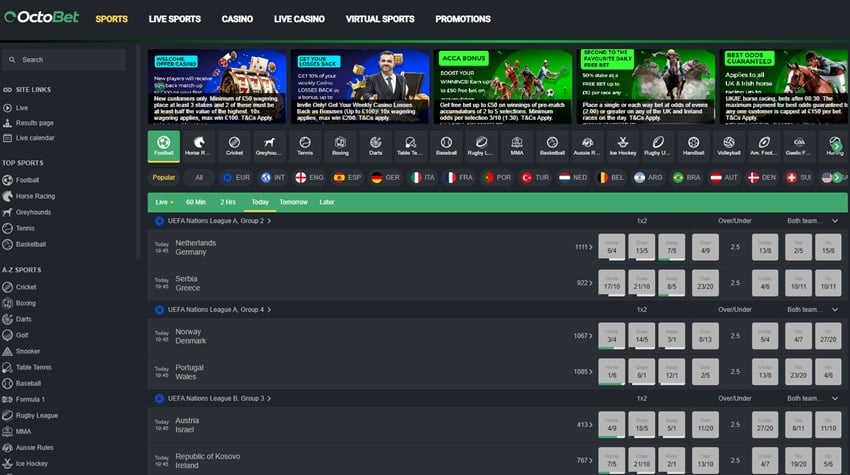The image size is (850, 475).
Task: Select the Gaelic Football sport tile
Action: (800, 146)
